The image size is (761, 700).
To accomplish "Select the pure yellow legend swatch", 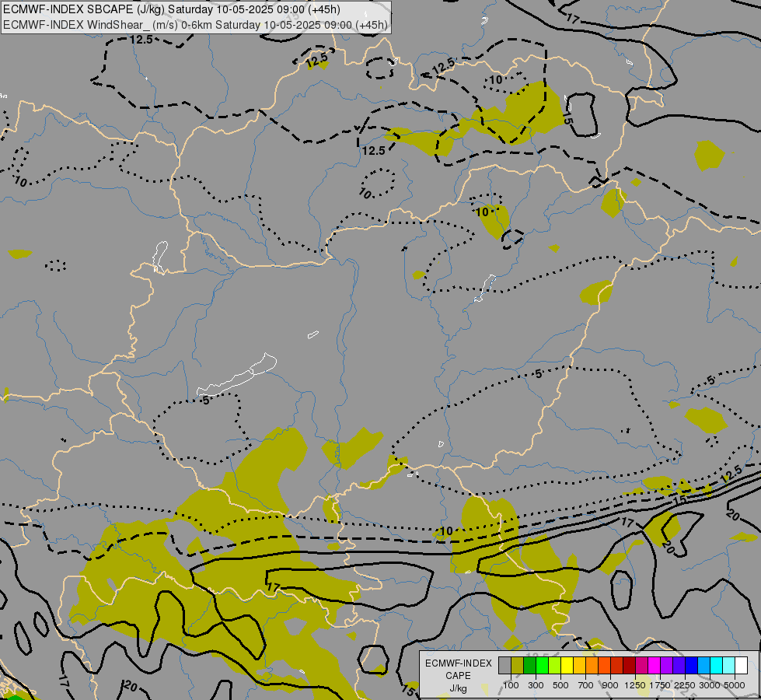I will click(x=567, y=665).
